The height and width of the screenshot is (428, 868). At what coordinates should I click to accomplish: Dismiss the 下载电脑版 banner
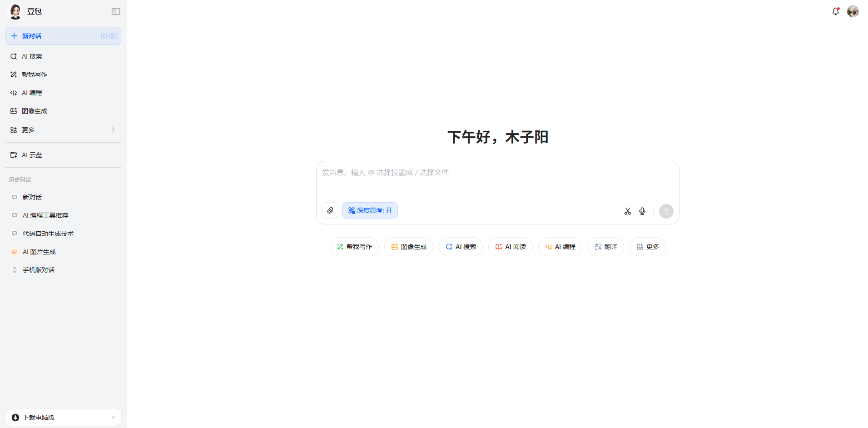pos(113,418)
